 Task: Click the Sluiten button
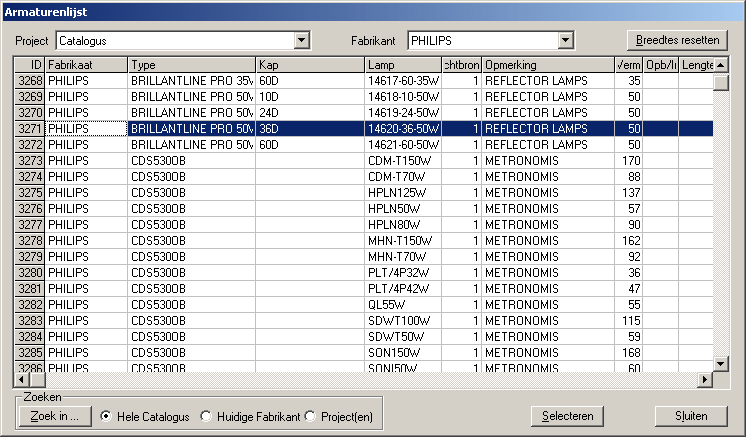[691, 416]
